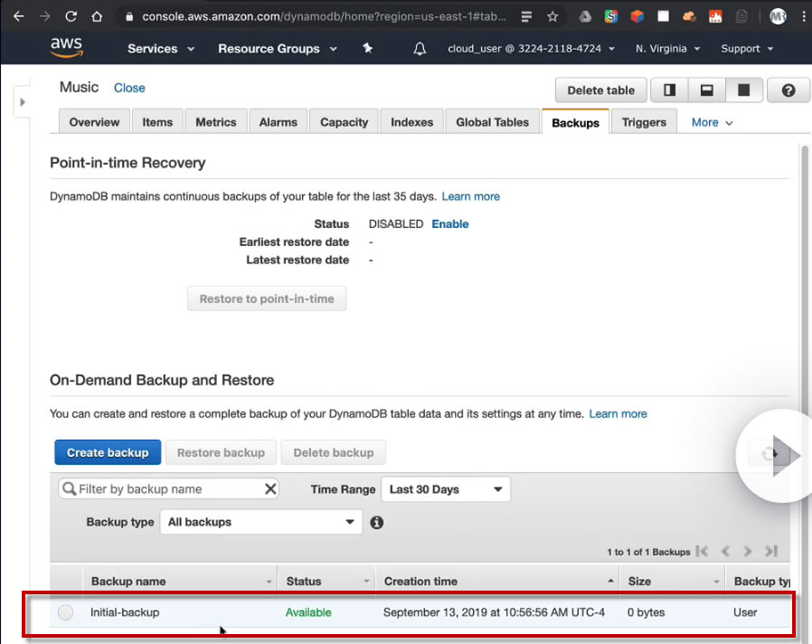Switch to full panel view
The image size is (812, 644).
pyautogui.click(x=743, y=90)
